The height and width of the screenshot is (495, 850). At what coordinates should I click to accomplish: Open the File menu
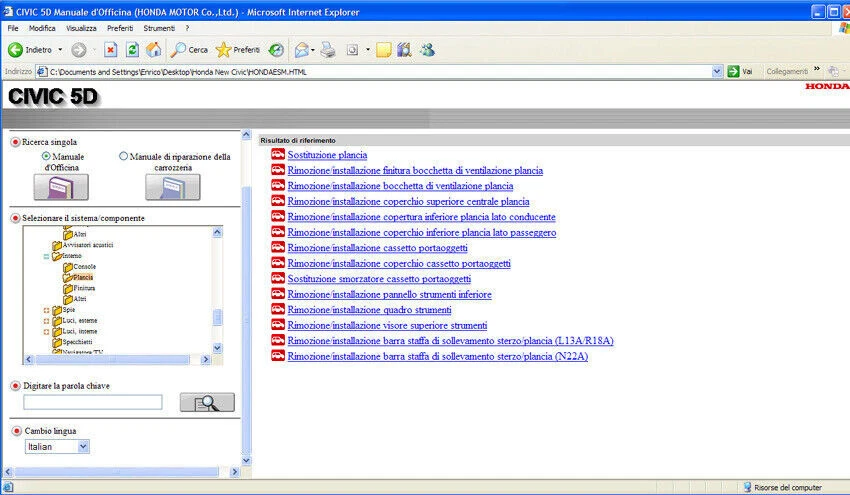(13, 28)
